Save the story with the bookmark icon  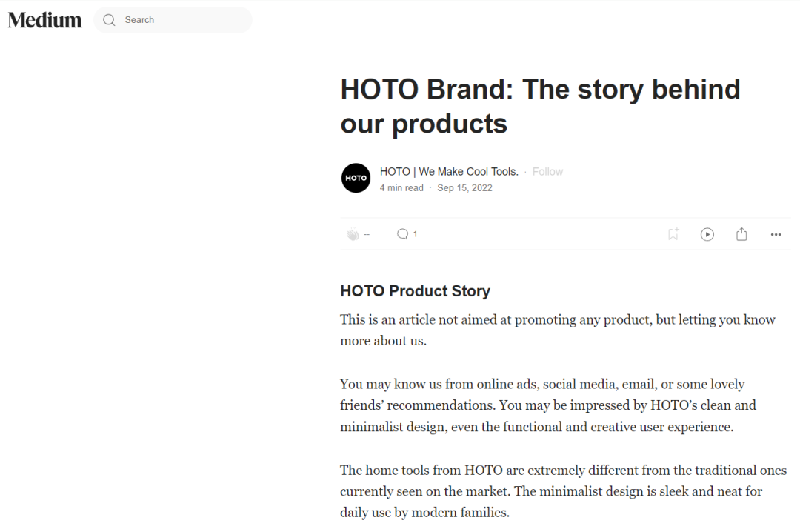[673, 234]
